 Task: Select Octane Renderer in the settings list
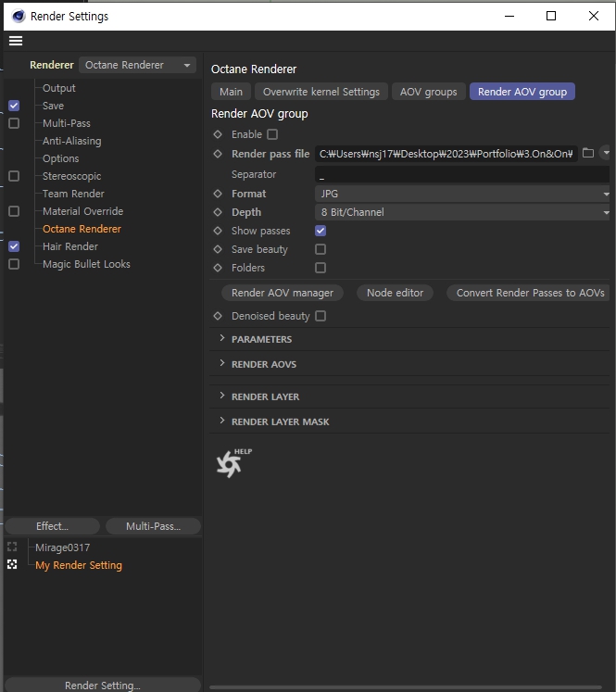point(82,229)
